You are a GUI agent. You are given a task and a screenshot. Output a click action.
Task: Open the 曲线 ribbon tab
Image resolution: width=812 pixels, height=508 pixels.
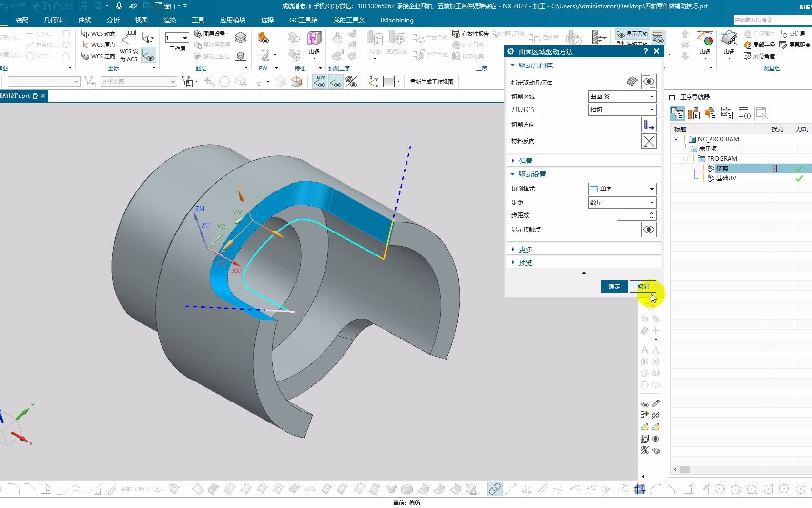click(85, 20)
